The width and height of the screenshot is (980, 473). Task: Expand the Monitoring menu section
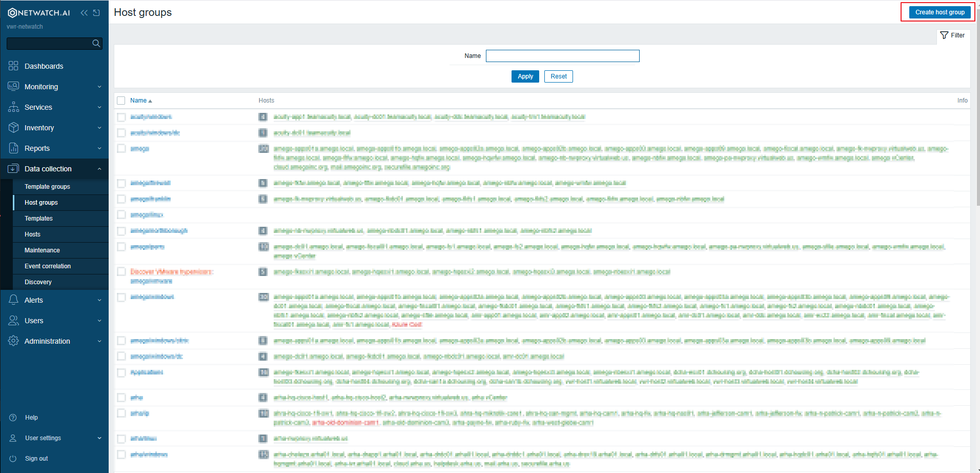[54, 87]
